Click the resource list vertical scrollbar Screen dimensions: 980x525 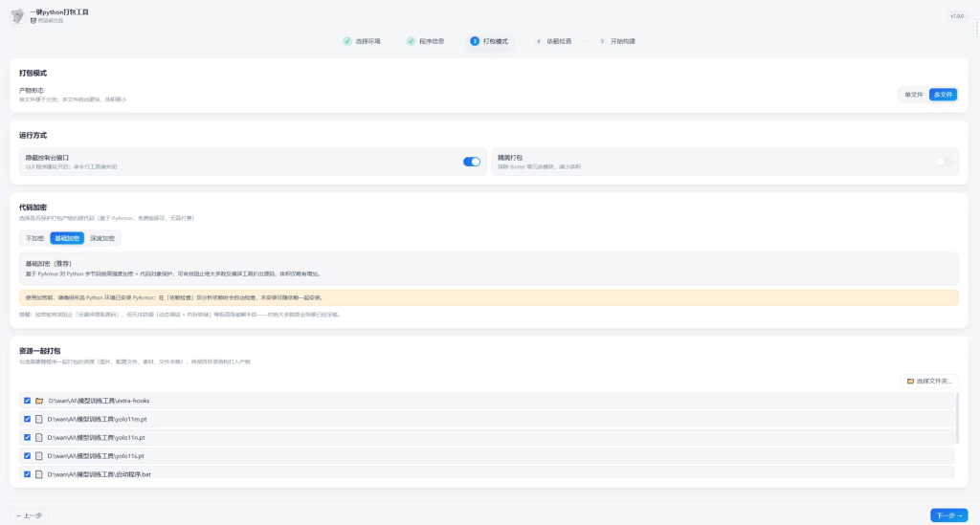click(x=957, y=418)
